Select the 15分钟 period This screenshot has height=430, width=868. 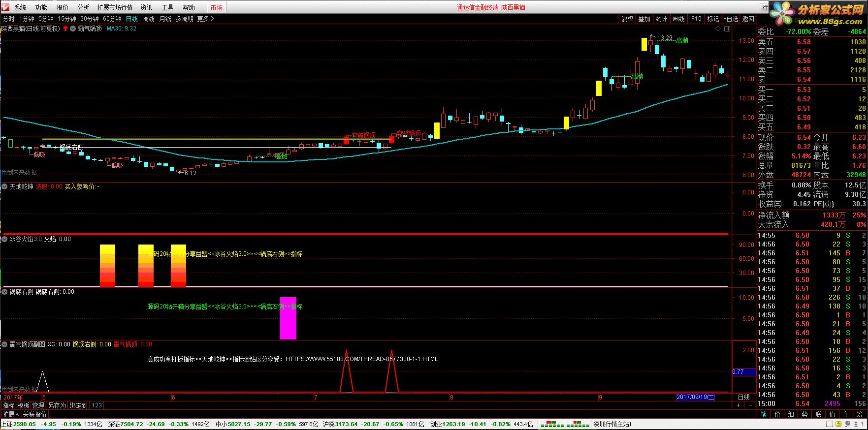(67, 19)
